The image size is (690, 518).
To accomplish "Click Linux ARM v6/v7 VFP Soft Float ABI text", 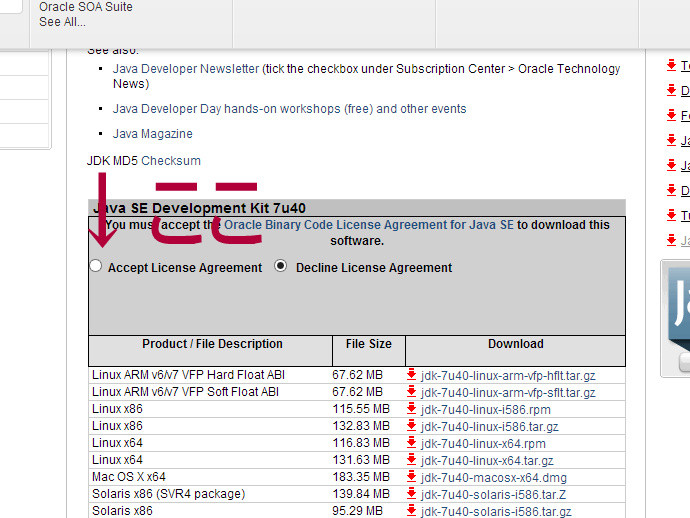I will (185, 392).
